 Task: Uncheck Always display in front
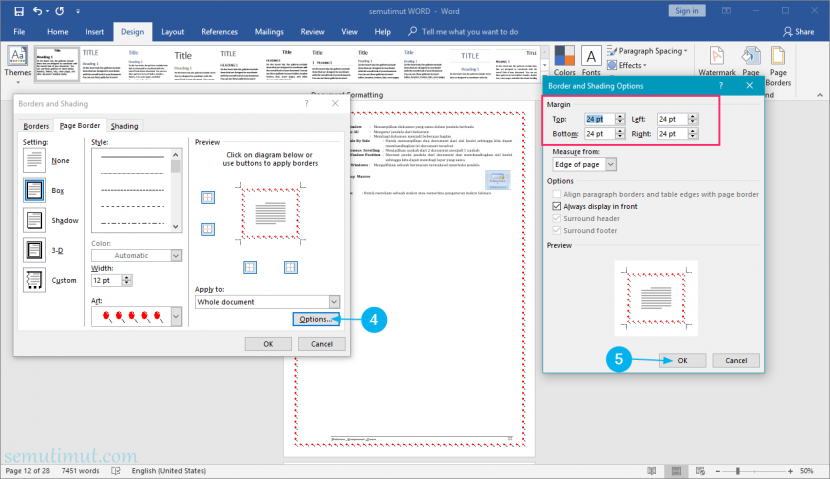pos(556,206)
